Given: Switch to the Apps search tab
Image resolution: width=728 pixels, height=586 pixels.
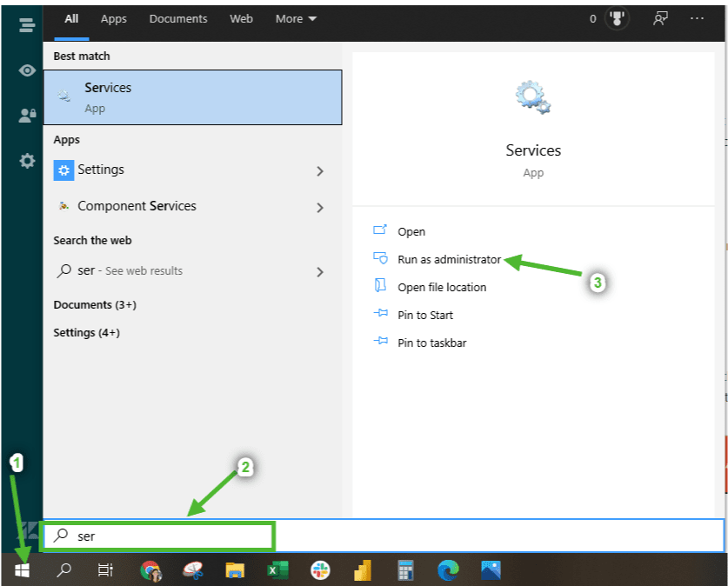Looking at the screenshot, I should click(x=114, y=19).
